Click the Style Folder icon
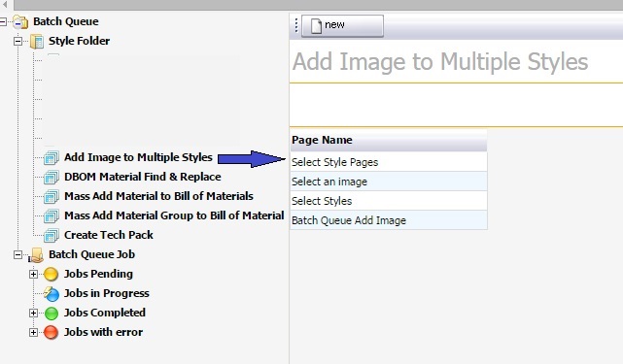Image resolution: width=623 pixels, height=364 pixels. (37, 41)
